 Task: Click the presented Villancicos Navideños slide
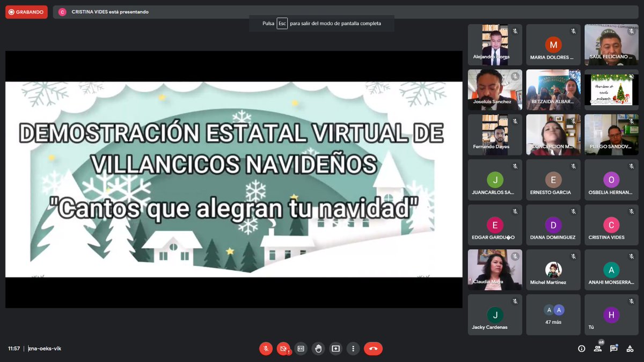pyautogui.click(x=234, y=179)
